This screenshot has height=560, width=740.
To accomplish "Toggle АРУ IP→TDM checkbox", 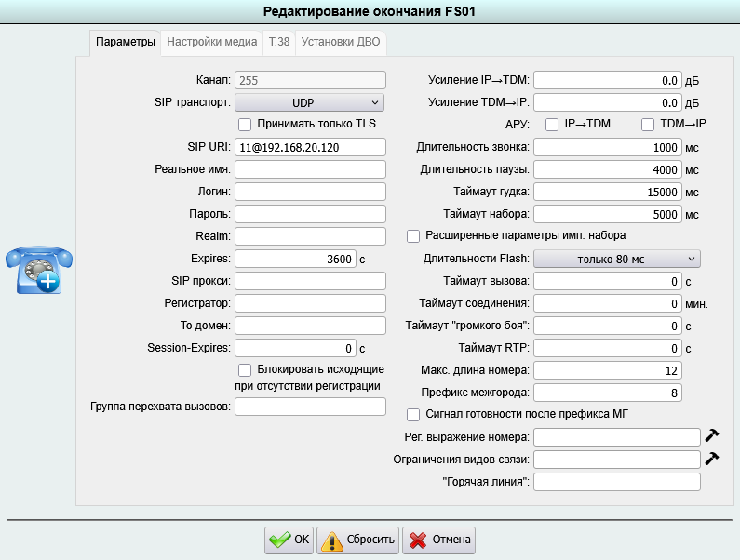I will tap(552, 124).
